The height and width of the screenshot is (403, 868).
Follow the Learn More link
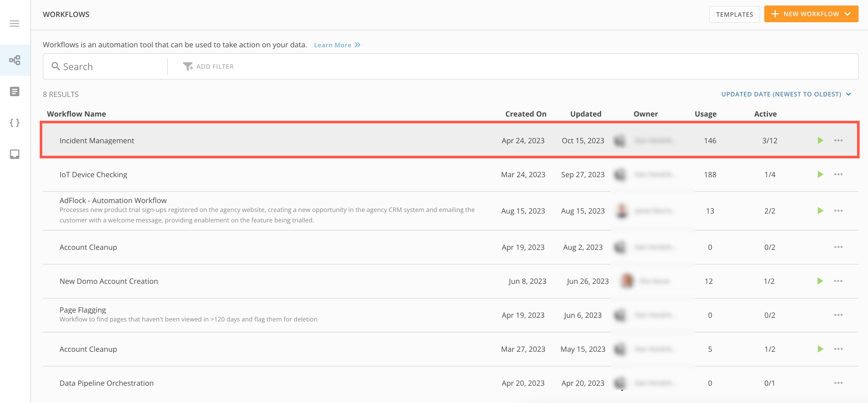click(333, 45)
